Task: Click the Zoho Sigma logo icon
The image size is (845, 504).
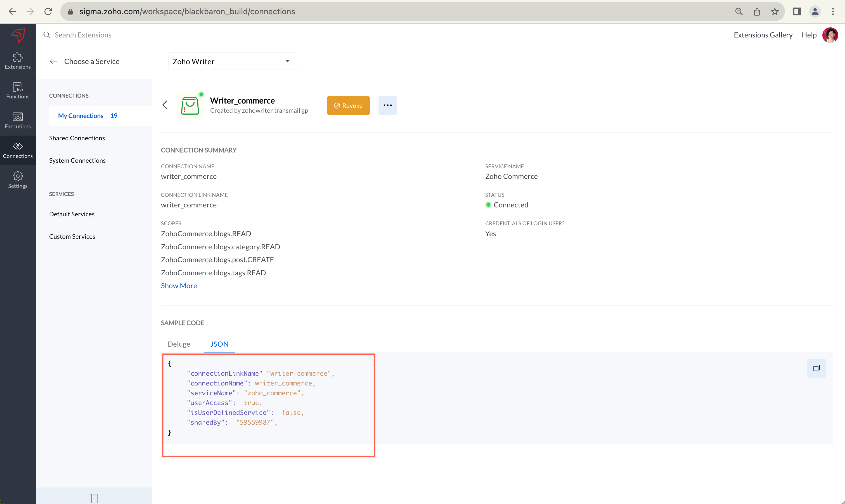Action: click(x=18, y=35)
